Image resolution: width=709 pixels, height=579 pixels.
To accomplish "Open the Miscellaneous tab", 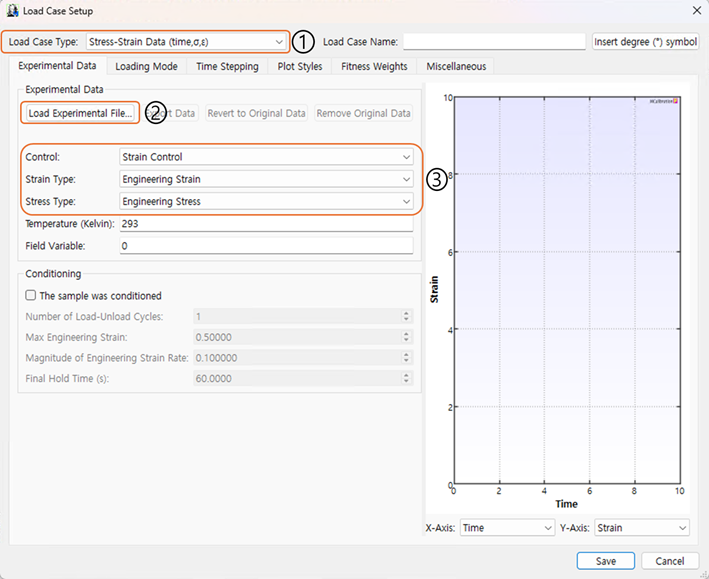I will pyautogui.click(x=456, y=66).
